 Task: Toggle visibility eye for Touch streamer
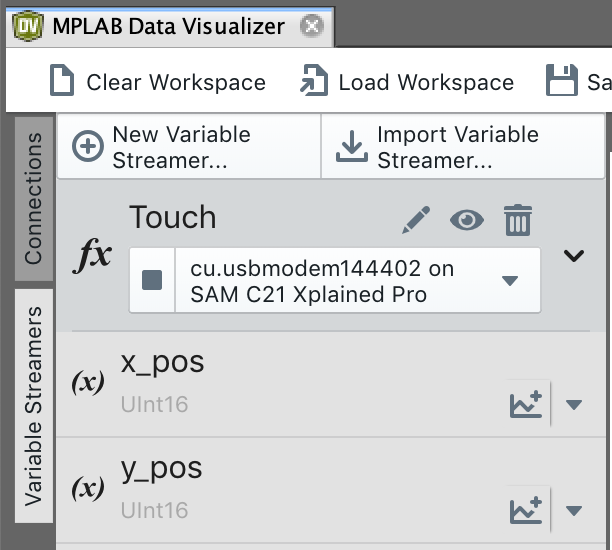pos(466,220)
